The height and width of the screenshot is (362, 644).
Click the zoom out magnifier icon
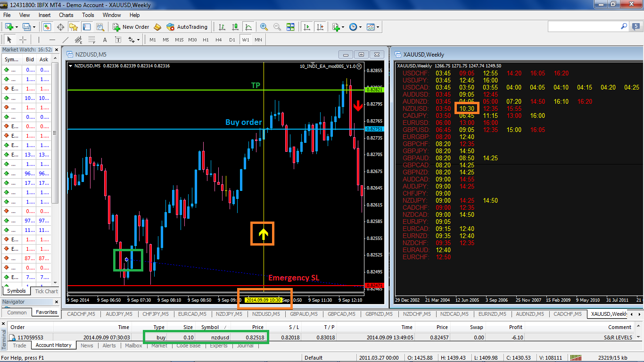tap(277, 27)
